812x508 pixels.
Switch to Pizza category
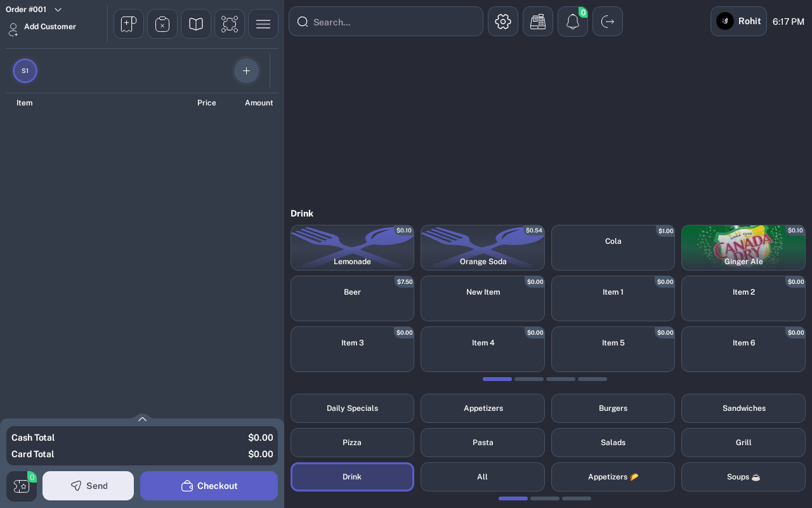click(x=352, y=443)
